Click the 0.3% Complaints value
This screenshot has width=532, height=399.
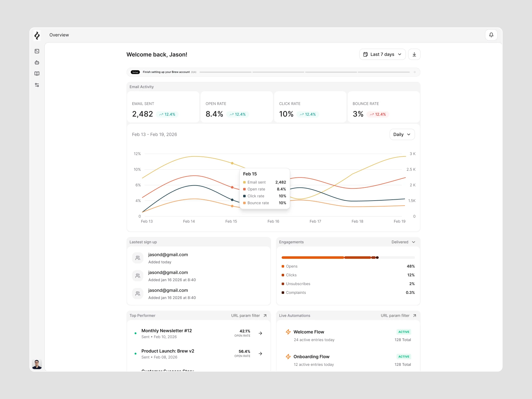pyautogui.click(x=410, y=293)
